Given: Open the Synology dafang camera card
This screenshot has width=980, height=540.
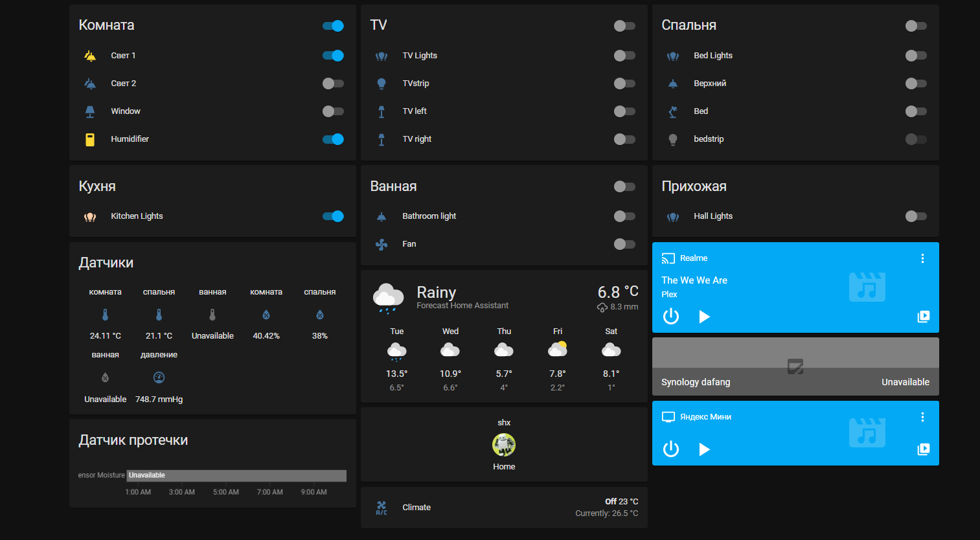Looking at the screenshot, I should pos(795,366).
